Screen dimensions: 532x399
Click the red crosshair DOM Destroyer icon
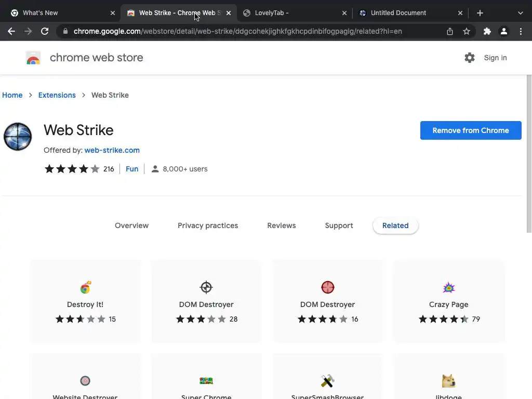coord(328,287)
